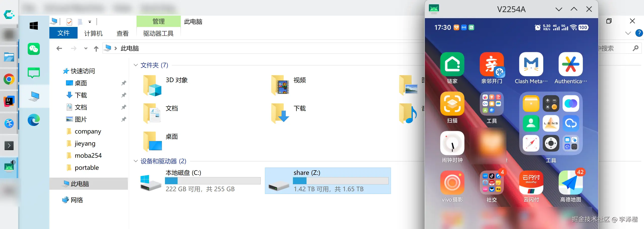Viewport: 644px width, 229px height.
Task: Collapse the 设备和驱动器 (2) section
Action: [x=136, y=161]
